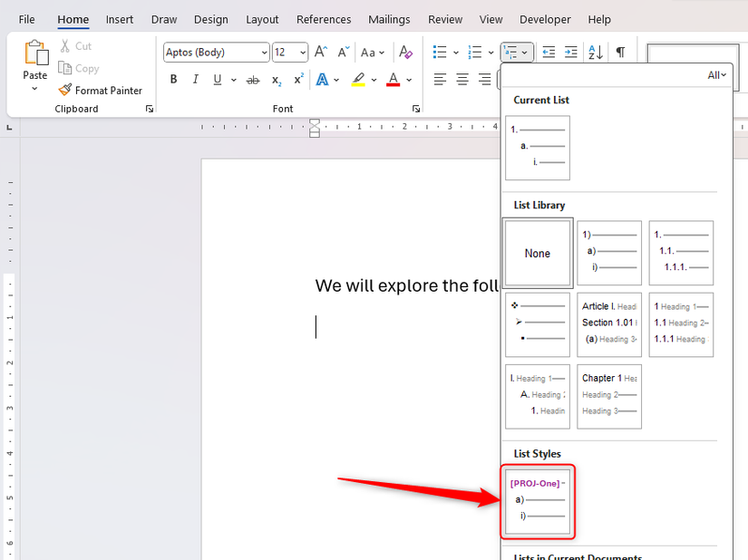Select the PROJ-One list style
748x560 pixels.
click(x=538, y=502)
